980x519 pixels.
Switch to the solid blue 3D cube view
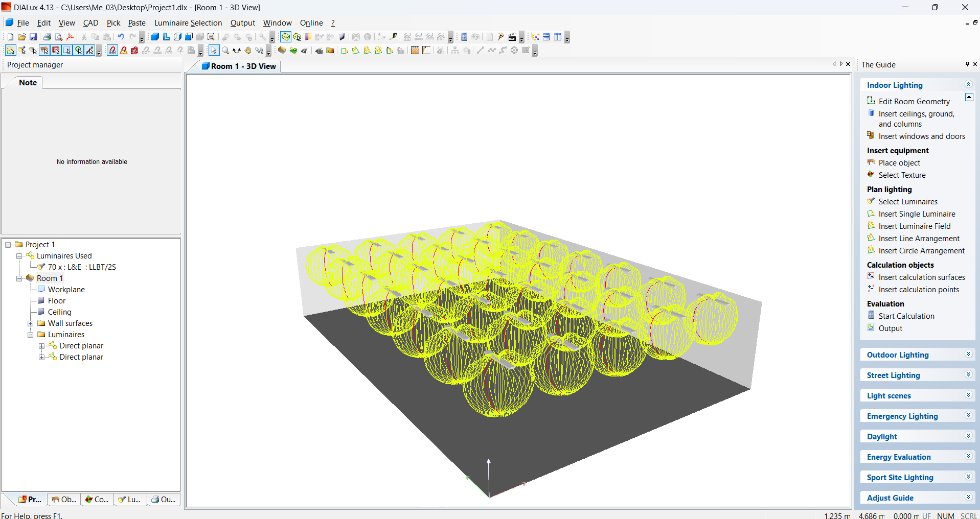(155, 37)
